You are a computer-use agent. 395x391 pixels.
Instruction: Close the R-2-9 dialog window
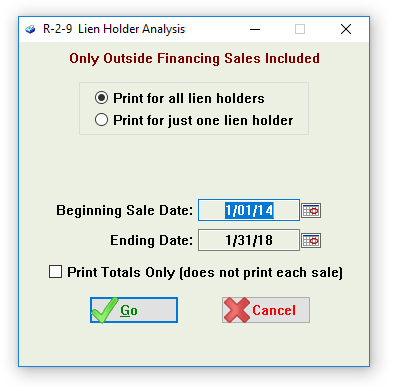point(346,29)
